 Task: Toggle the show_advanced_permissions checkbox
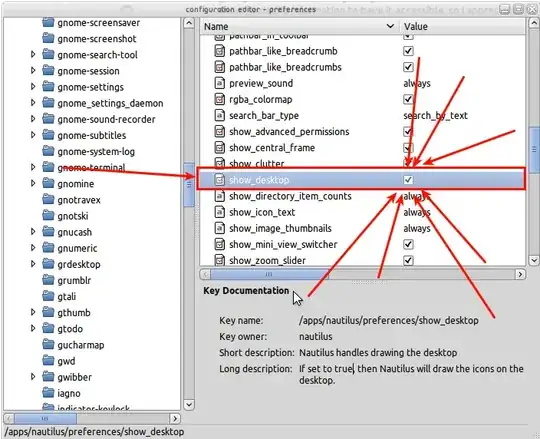point(408,132)
